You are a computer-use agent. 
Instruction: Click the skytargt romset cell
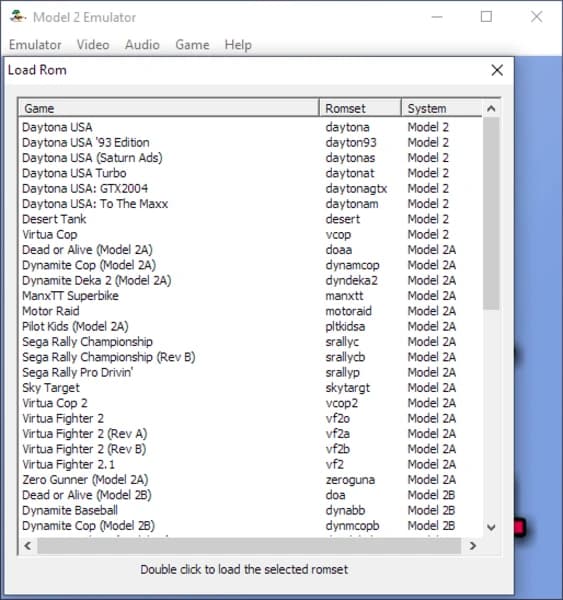click(x=348, y=387)
